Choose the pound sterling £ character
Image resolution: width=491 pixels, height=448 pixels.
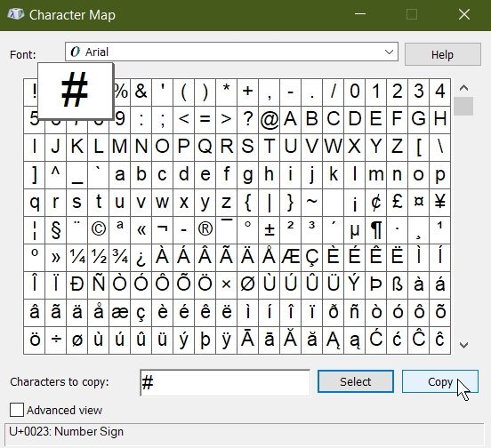tap(397, 203)
